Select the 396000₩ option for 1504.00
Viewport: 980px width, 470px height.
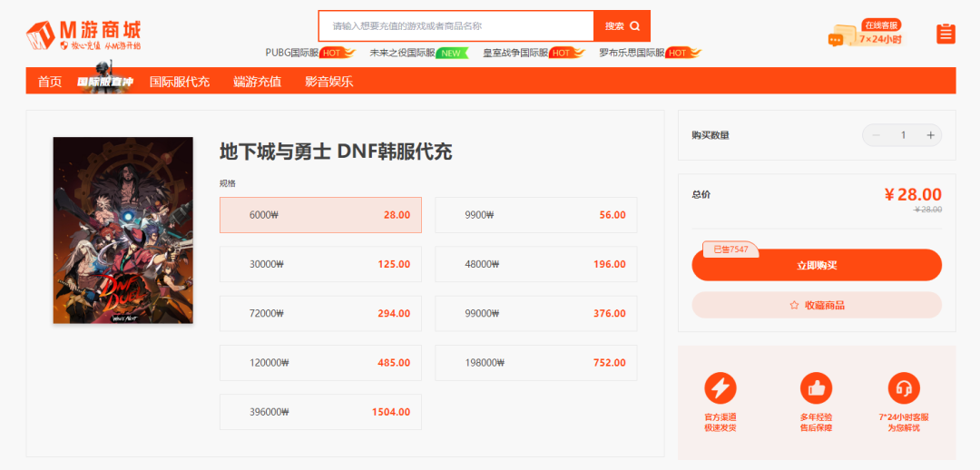point(320,412)
